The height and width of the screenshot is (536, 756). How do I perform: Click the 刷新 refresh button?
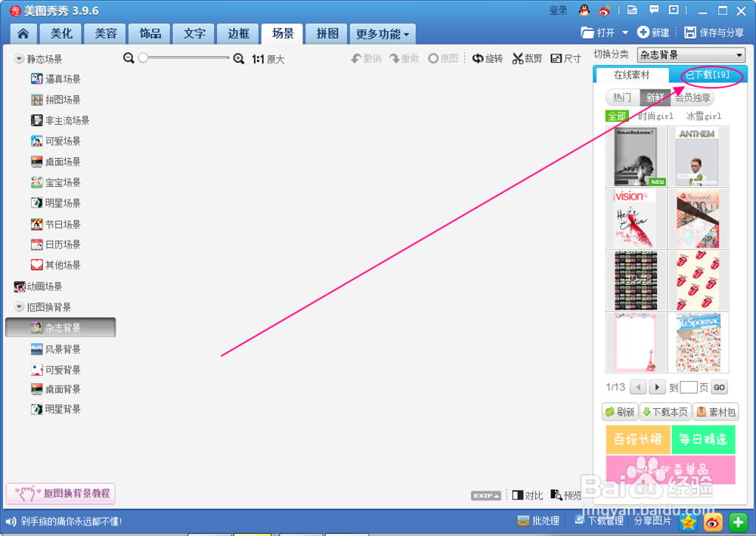tap(620, 412)
